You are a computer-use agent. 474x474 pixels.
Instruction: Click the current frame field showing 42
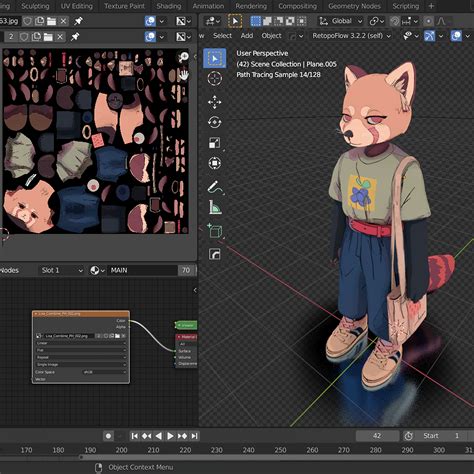coord(377,436)
